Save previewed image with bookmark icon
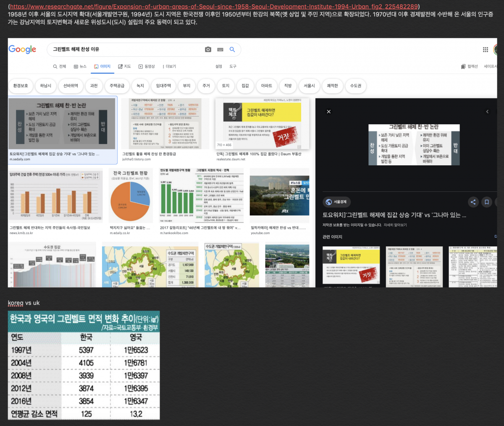The height and width of the screenshot is (426, 504). [486, 202]
